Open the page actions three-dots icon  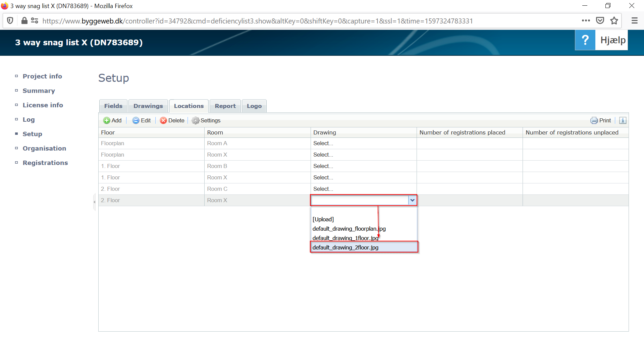(x=586, y=20)
